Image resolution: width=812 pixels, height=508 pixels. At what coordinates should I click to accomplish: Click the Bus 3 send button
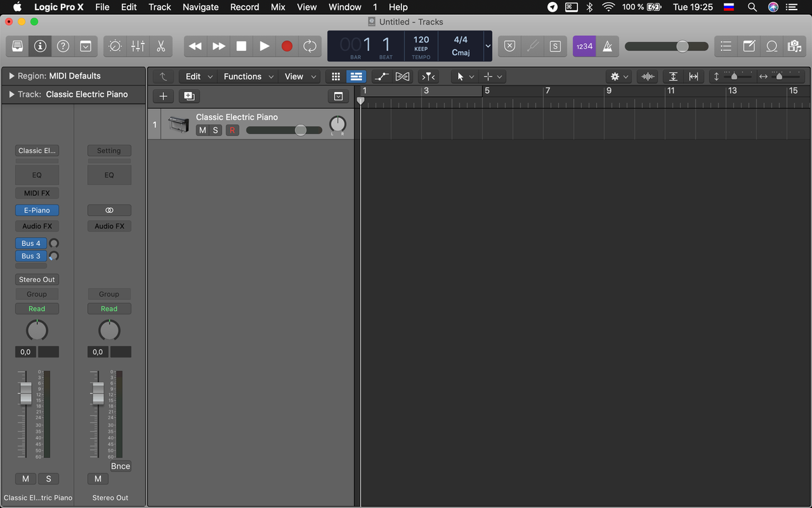pos(31,256)
